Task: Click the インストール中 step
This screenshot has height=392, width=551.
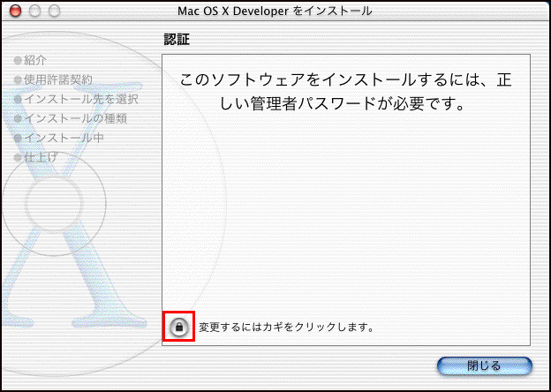Action: (59, 138)
